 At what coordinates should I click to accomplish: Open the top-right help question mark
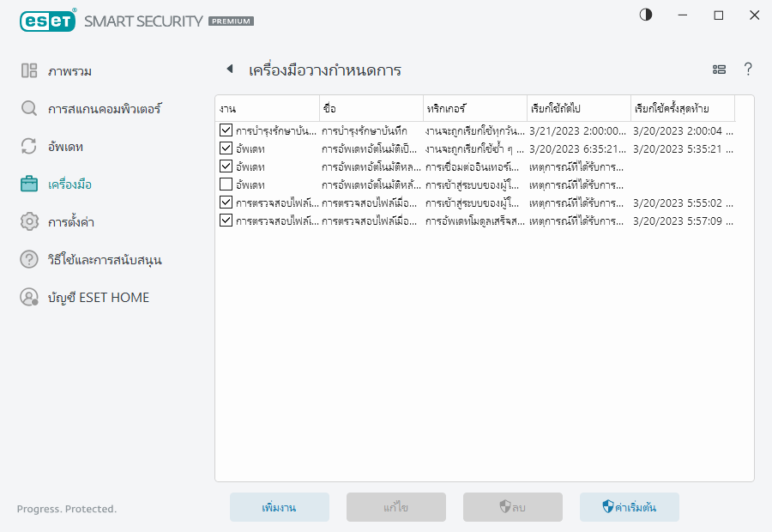click(x=748, y=70)
